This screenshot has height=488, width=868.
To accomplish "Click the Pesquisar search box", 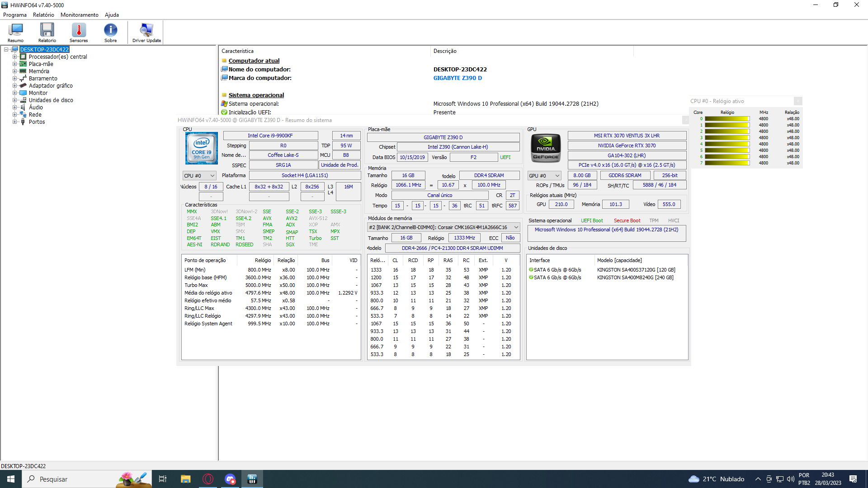I will [86, 479].
